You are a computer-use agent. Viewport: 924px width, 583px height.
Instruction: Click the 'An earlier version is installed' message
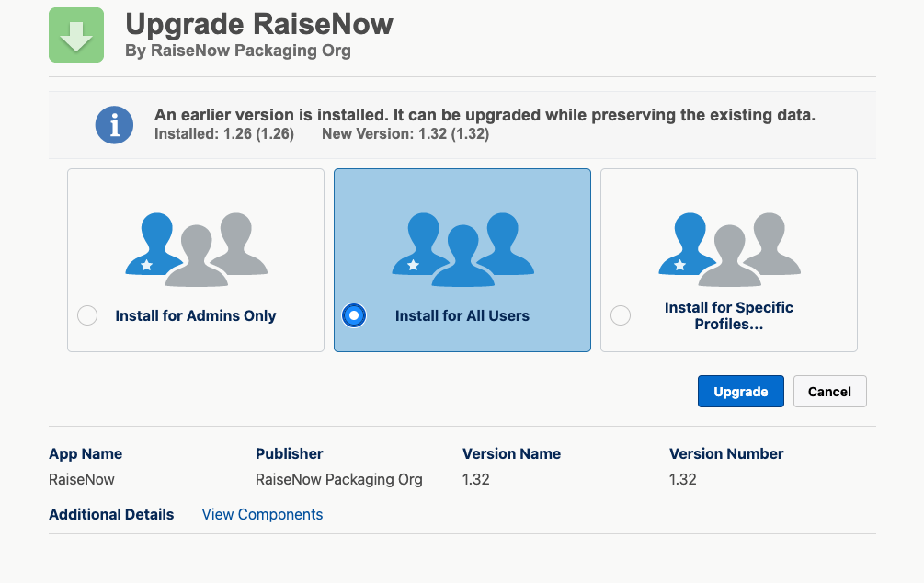tap(485, 115)
